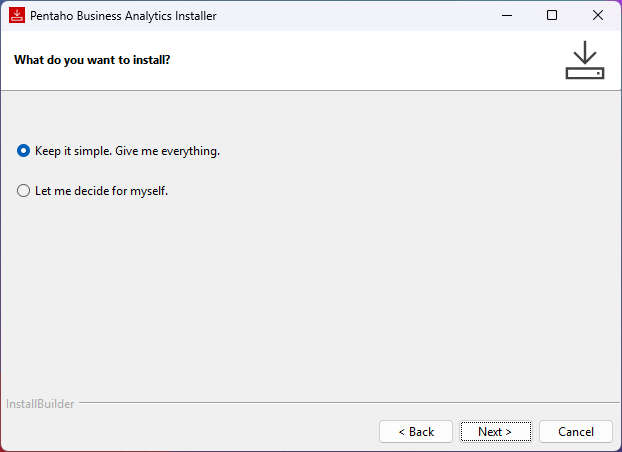Screen dimensions: 622x452
Task: Cancel the installation
Action: 575,431
